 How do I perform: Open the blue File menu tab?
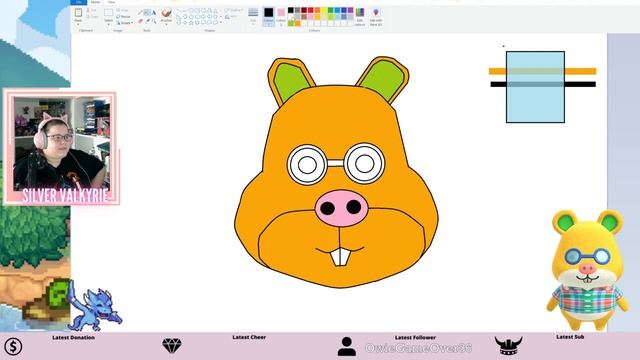(79, 2)
